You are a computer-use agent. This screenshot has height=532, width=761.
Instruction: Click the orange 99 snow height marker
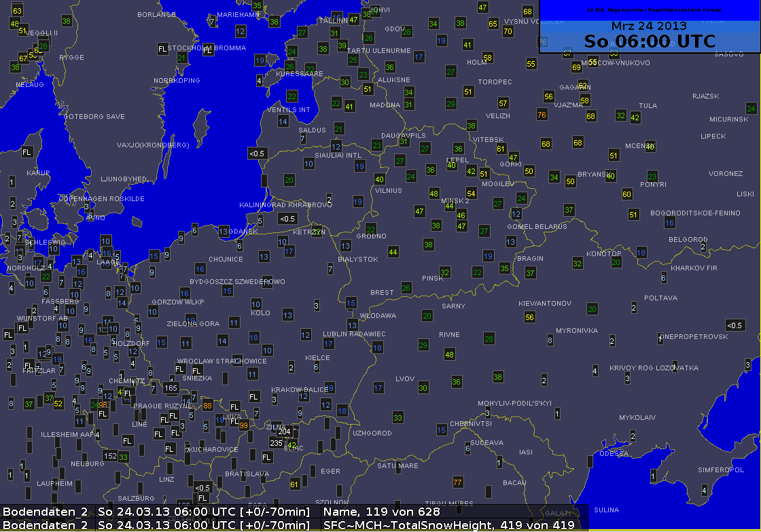pyautogui.click(x=243, y=425)
